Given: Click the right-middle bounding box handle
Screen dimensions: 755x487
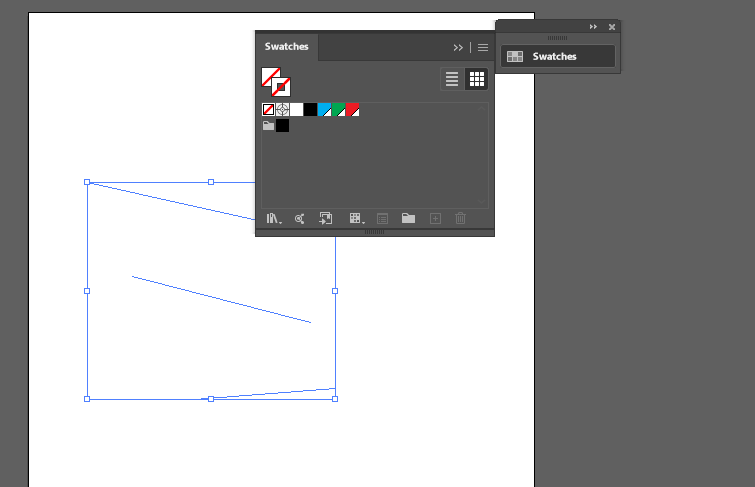Looking at the screenshot, I should 335,291.
